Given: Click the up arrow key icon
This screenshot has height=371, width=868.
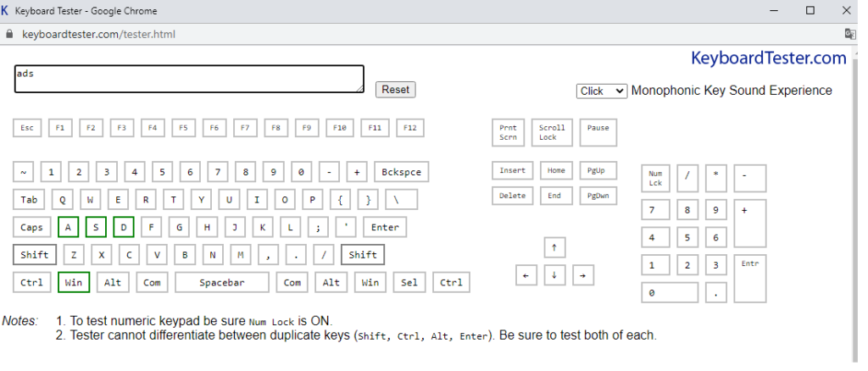Looking at the screenshot, I should [554, 247].
